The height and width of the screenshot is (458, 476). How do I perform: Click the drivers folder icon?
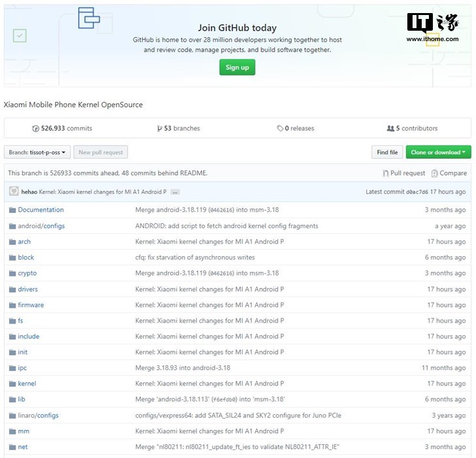[x=12, y=289]
